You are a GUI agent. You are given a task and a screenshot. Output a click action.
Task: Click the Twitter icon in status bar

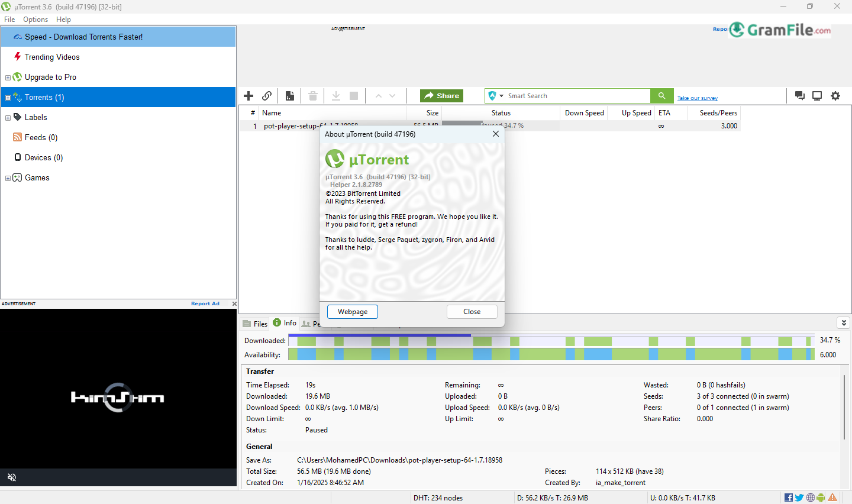tap(799, 497)
